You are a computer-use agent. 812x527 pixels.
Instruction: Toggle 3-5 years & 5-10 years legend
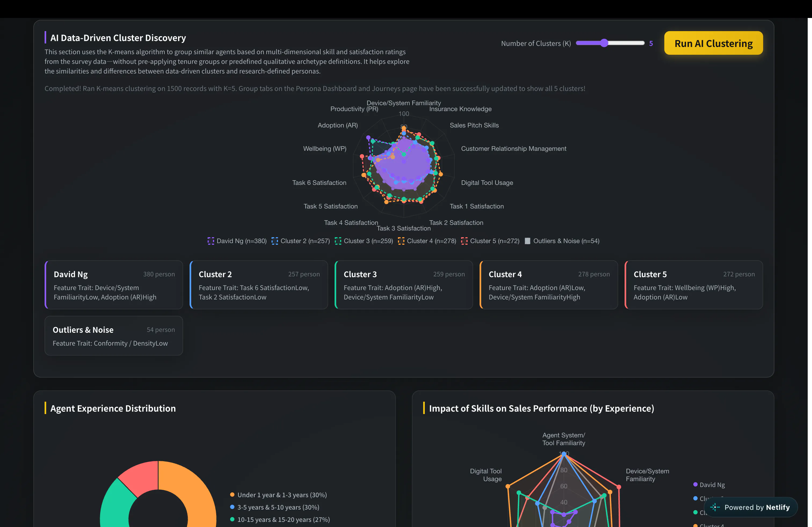[x=275, y=507]
